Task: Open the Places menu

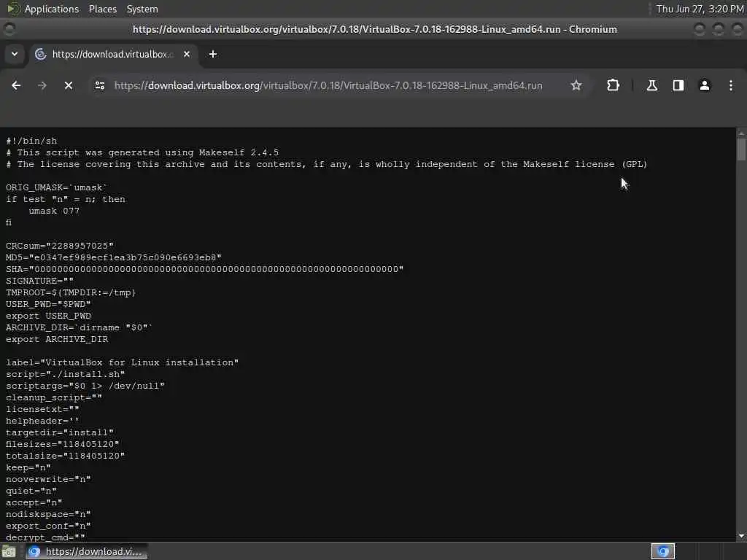Action: 102,9
